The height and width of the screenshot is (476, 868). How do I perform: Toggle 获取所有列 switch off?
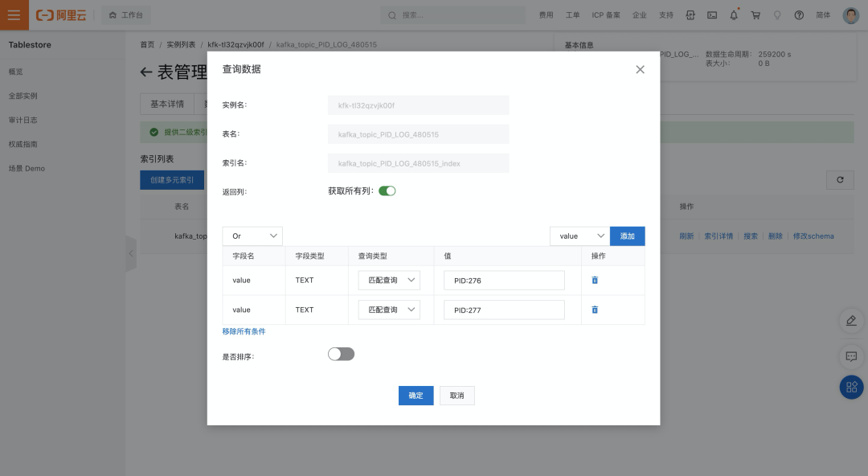coord(387,191)
